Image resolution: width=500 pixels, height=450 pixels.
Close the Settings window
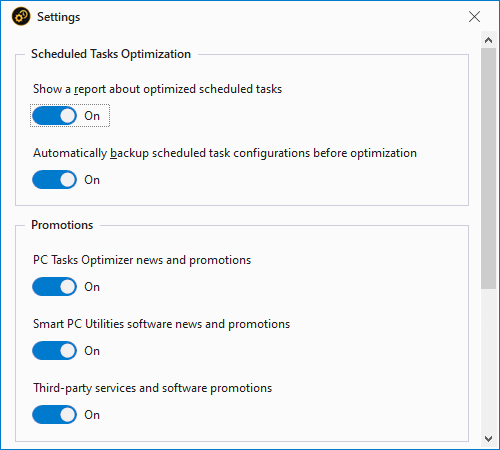tap(474, 16)
